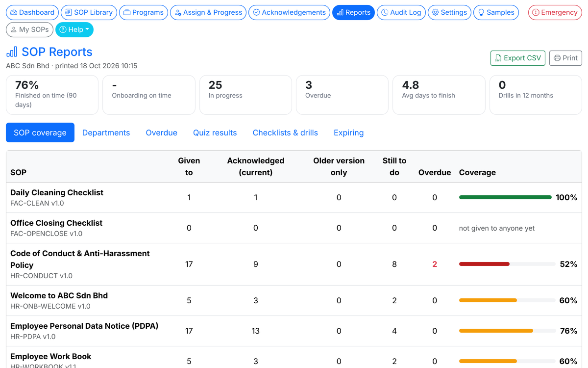Click the Export CSV button
Viewport: 588px width, 368px height.
pyautogui.click(x=518, y=58)
